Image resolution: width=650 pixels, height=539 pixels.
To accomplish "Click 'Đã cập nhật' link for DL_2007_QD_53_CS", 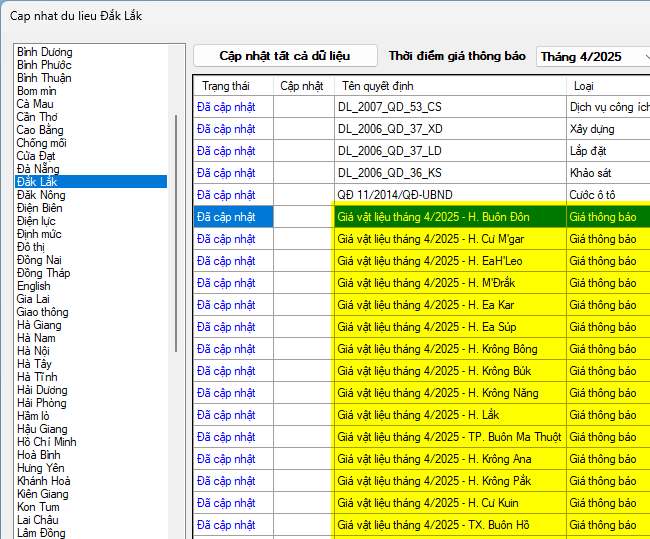I will coord(226,107).
